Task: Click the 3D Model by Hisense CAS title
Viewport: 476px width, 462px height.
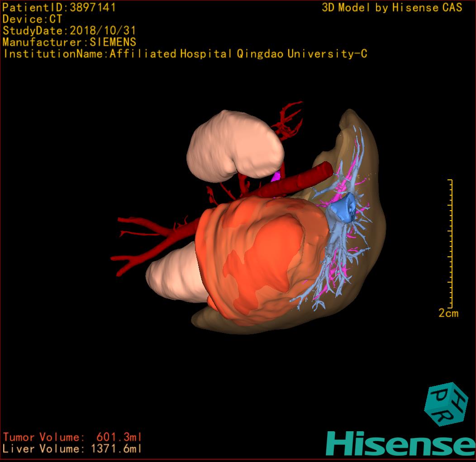Action: 392,8
